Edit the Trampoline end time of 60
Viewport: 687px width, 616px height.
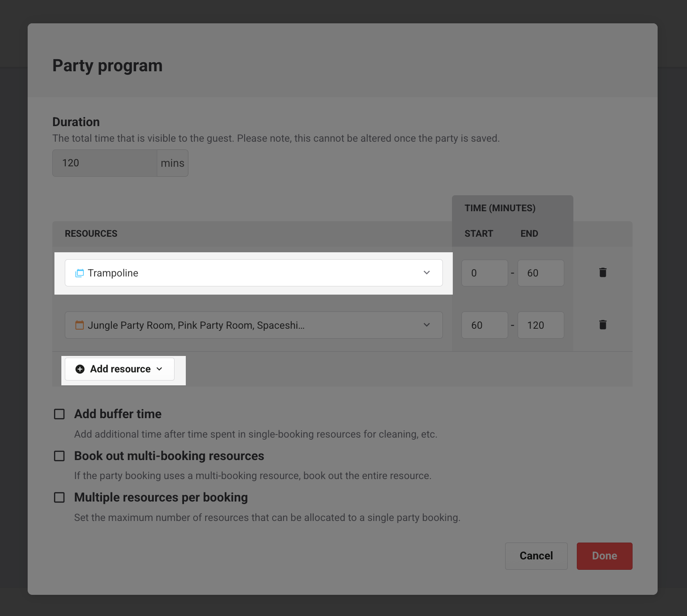tap(540, 273)
